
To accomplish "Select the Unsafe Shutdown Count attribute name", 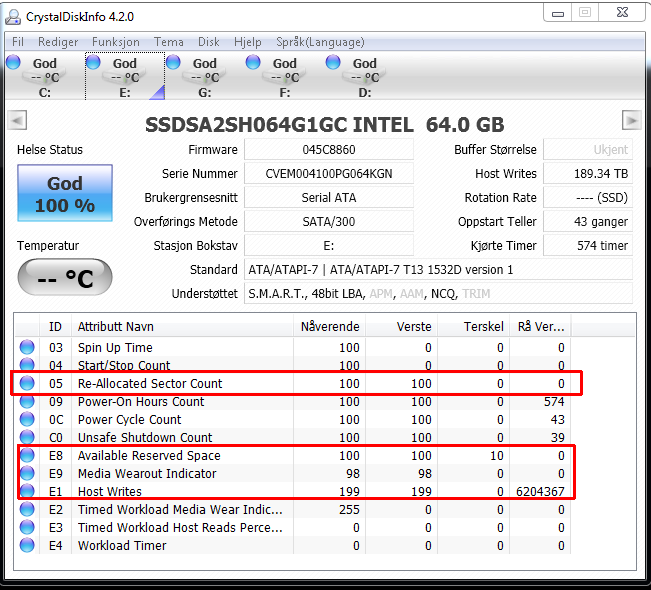I will click(145, 438).
